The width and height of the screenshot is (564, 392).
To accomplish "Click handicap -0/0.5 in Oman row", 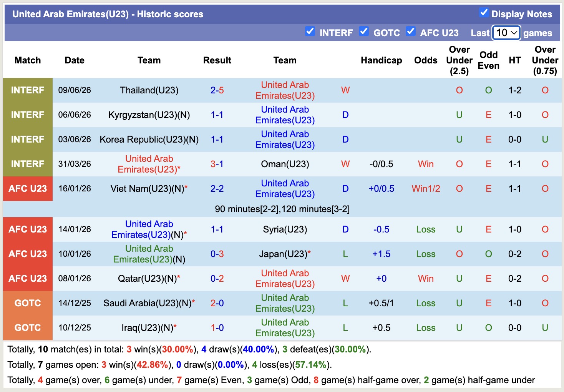I will coord(381,164).
